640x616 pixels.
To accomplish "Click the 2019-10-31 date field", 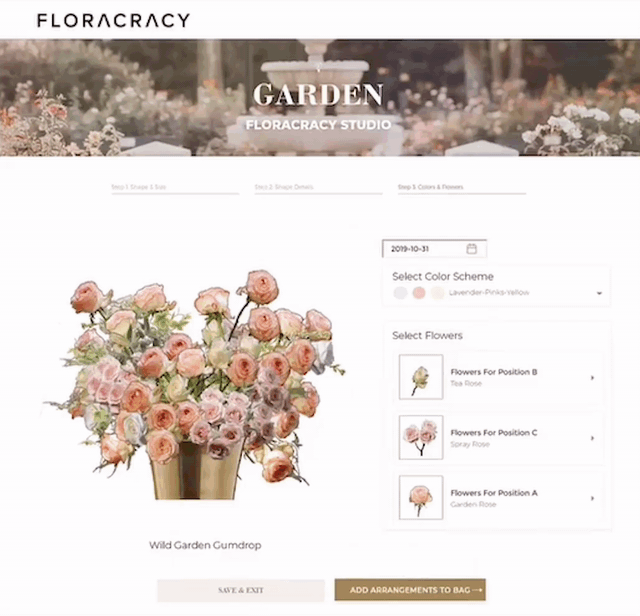I will [x=434, y=249].
